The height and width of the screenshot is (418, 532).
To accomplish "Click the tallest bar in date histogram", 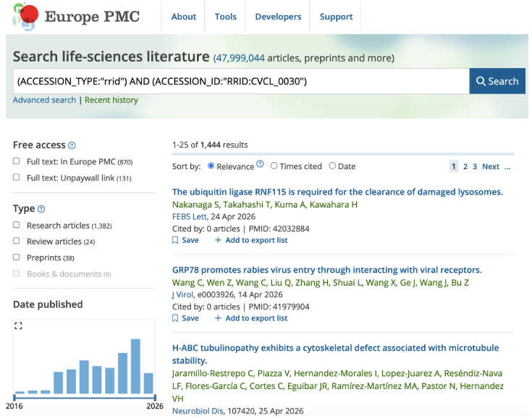I will tap(135, 366).
